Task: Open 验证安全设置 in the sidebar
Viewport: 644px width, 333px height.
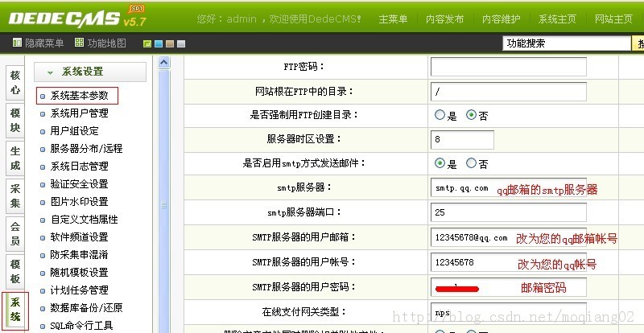Action: pyautogui.click(x=79, y=183)
